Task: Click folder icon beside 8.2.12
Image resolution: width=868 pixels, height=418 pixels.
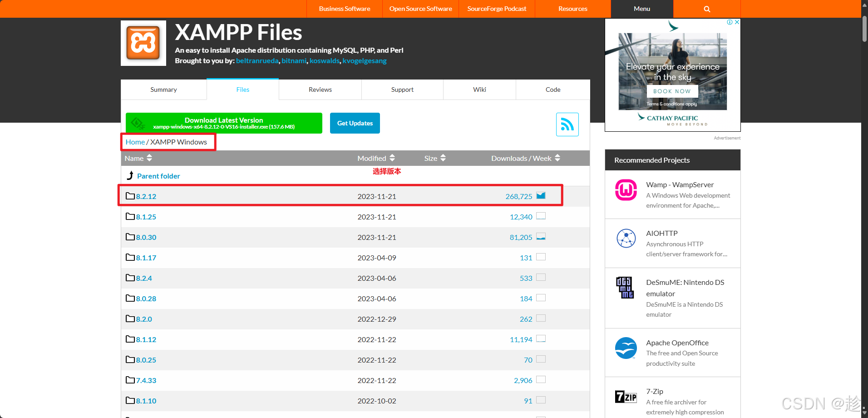Action: click(130, 196)
